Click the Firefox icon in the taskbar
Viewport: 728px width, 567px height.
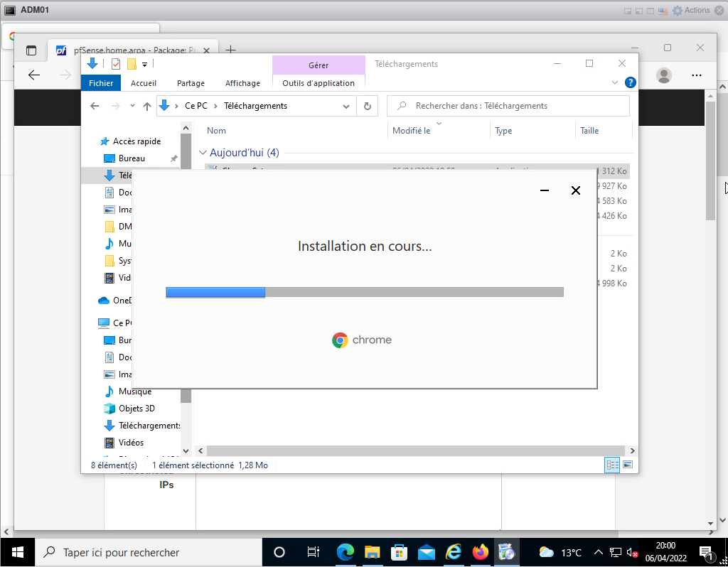click(x=481, y=552)
